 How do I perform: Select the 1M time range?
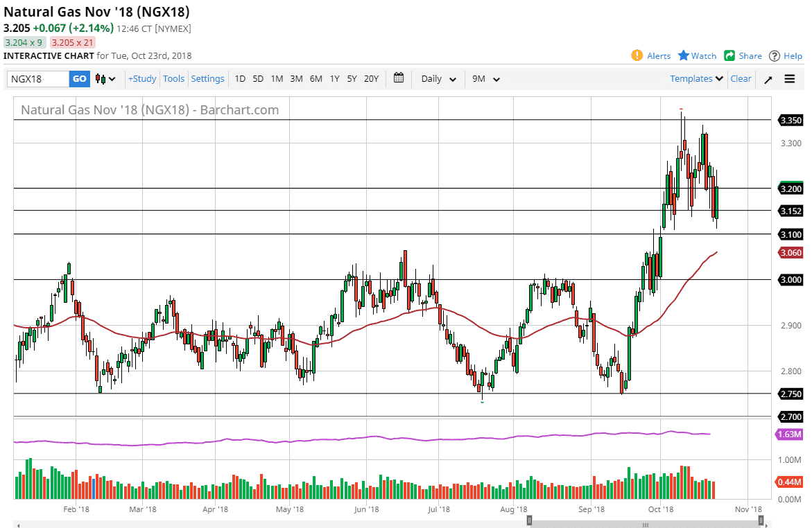pyautogui.click(x=277, y=79)
